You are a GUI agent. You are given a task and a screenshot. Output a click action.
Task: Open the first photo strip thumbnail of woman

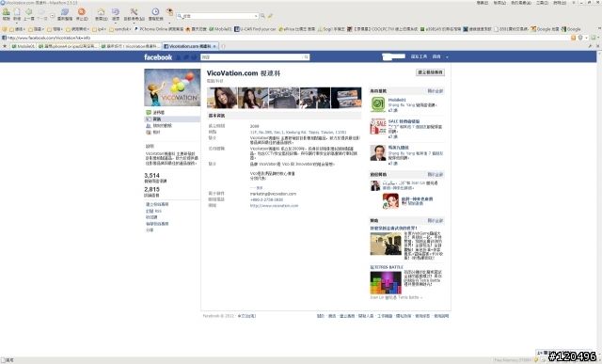(x=222, y=98)
